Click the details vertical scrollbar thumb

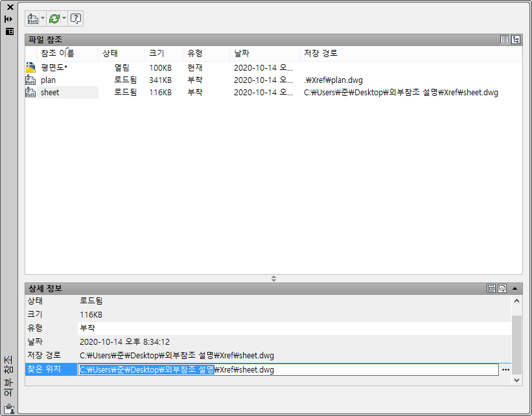[x=516, y=345]
